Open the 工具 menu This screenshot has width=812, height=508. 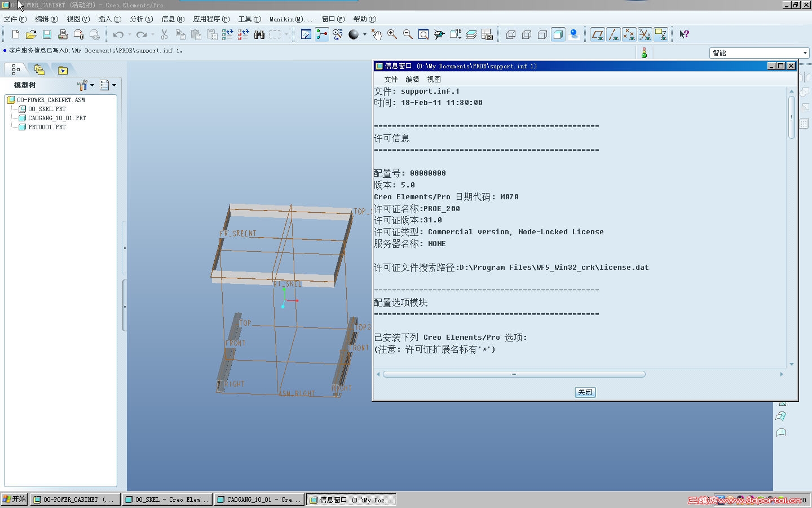pyautogui.click(x=250, y=19)
